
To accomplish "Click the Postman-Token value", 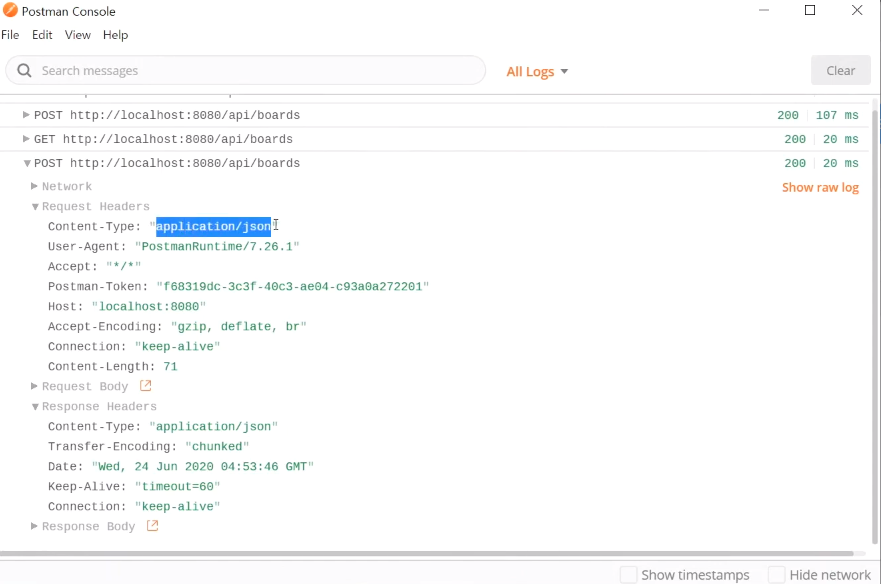I will pyautogui.click(x=293, y=287).
